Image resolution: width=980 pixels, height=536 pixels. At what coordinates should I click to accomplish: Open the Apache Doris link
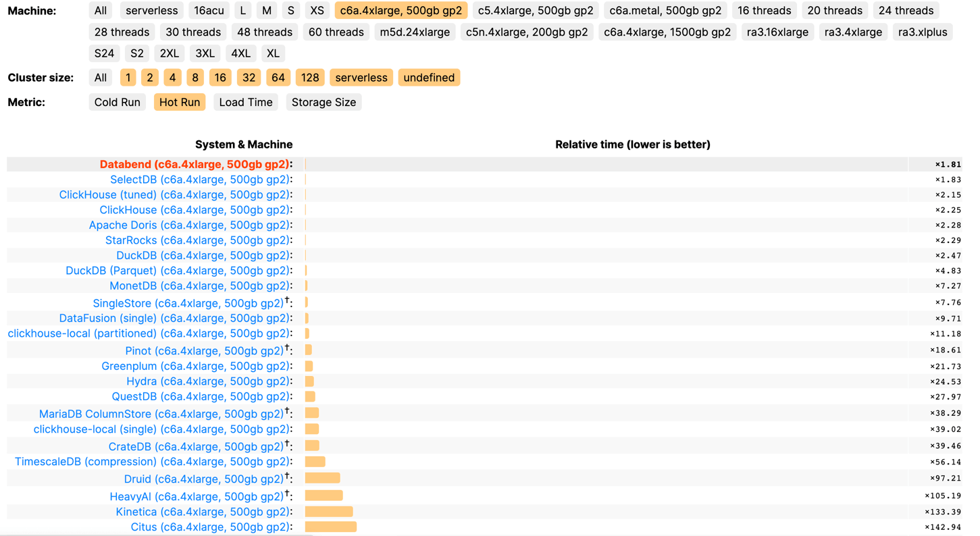189,225
